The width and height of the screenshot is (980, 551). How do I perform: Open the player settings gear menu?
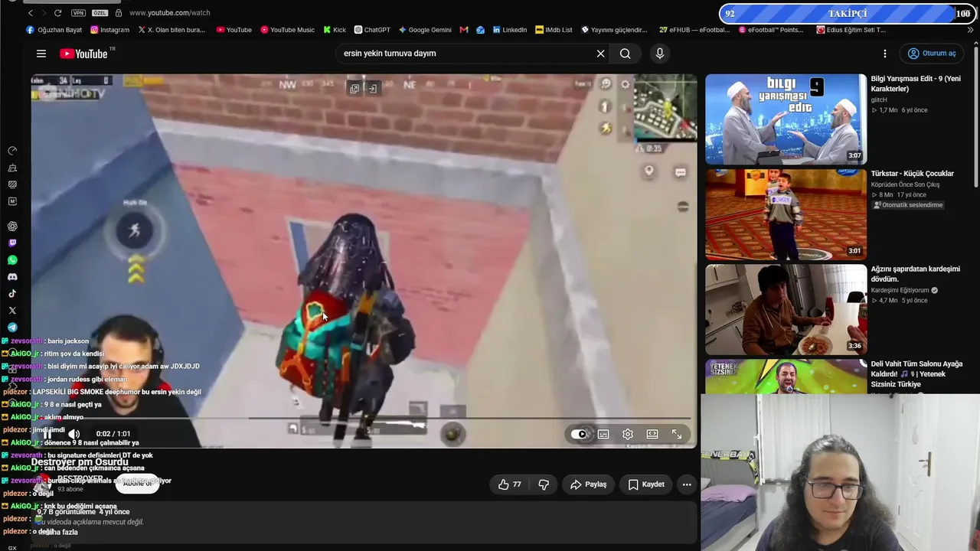[x=628, y=434]
